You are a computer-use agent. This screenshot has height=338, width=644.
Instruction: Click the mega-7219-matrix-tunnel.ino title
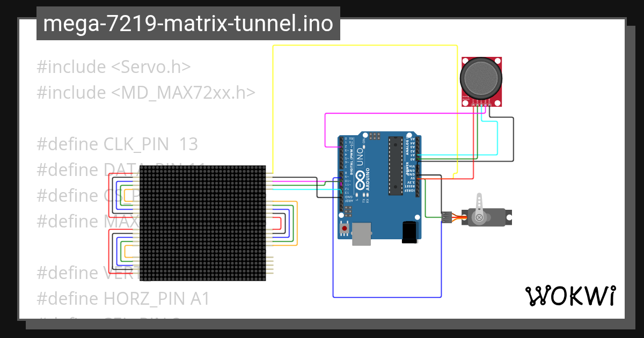click(x=187, y=24)
